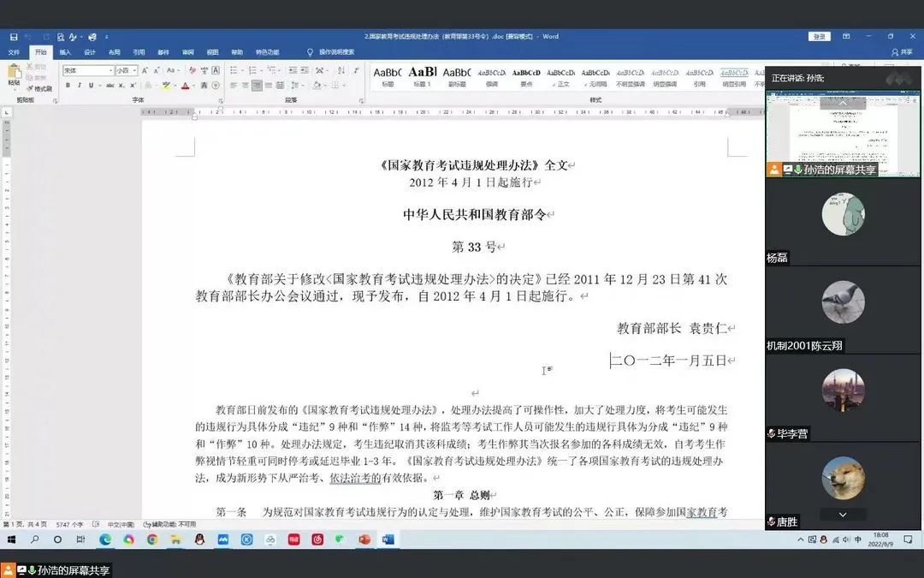
Task: Click the 共享 share button
Action: [x=903, y=52]
